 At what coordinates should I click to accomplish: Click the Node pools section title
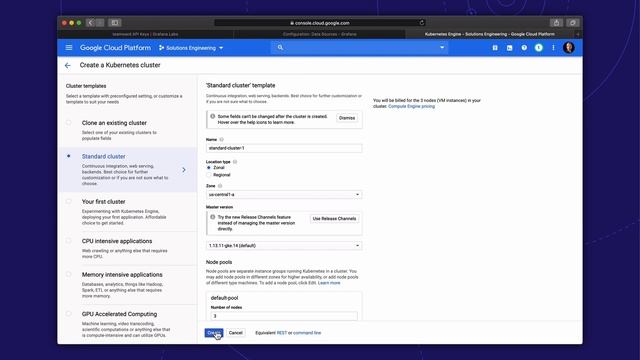tap(219, 262)
